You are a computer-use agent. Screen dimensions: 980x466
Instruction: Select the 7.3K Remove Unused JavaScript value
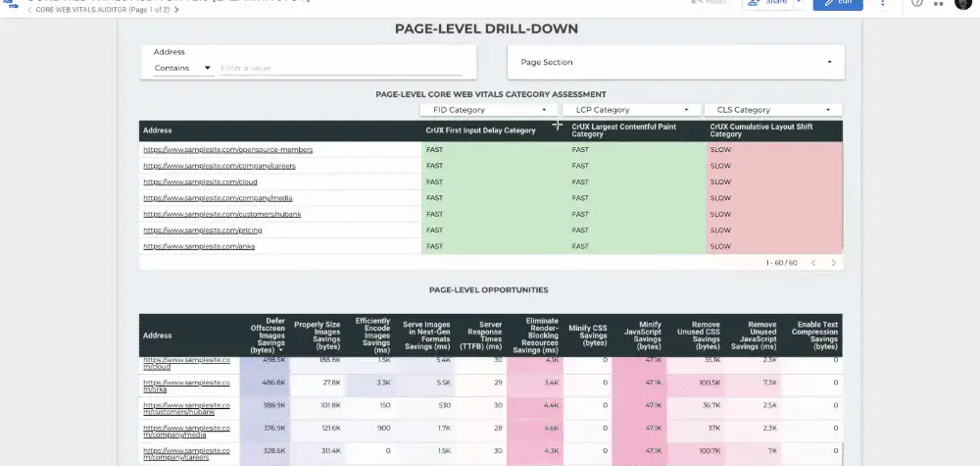pos(770,383)
